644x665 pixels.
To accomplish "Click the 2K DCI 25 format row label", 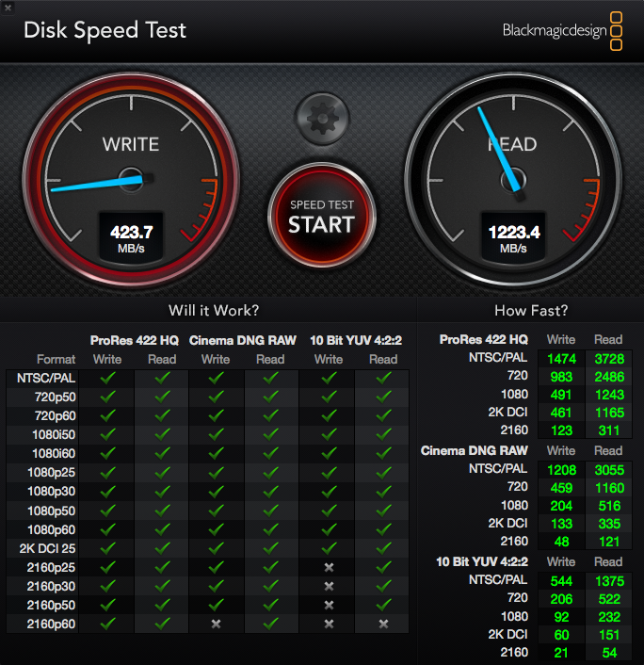I will click(x=47, y=548).
